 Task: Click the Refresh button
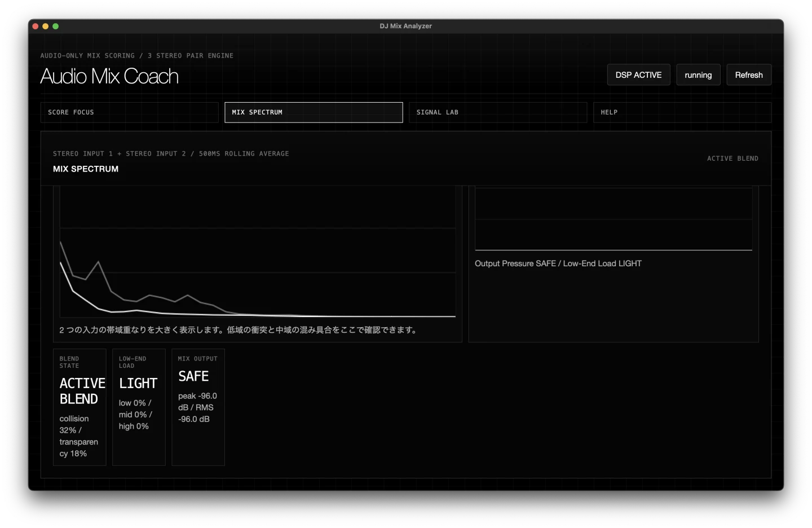point(748,74)
